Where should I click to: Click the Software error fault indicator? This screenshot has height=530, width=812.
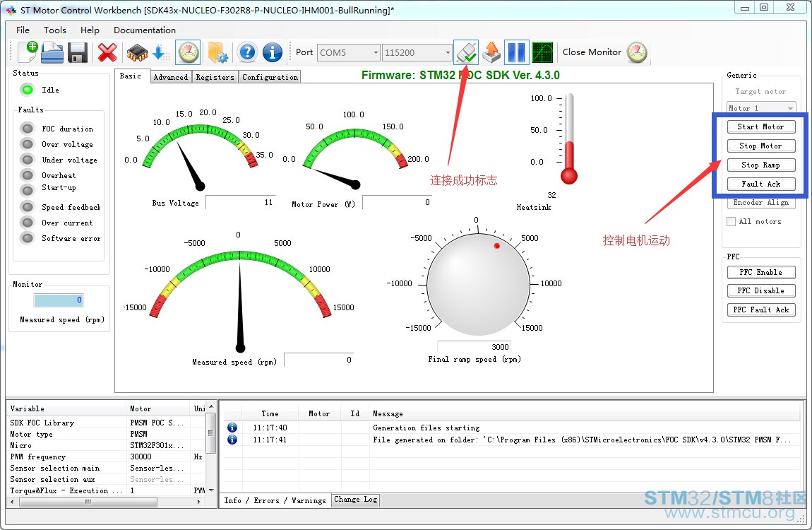click(x=28, y=238)
